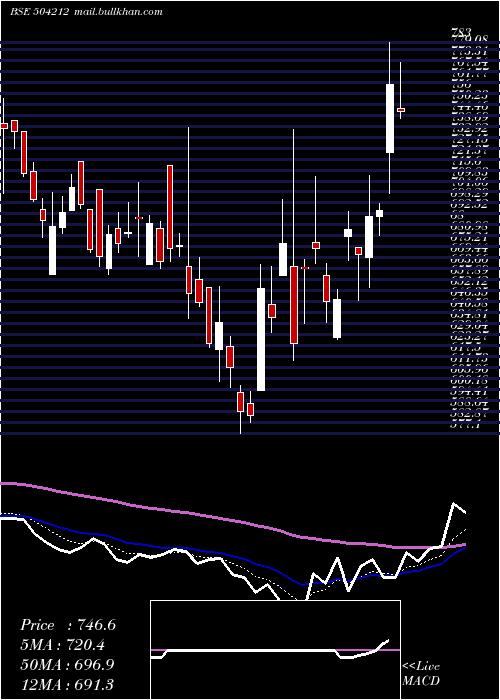Click the tall white candlestick body near chart top
Image resolution: width=500 pixels, height=700 pixels.
coord(390,118)
